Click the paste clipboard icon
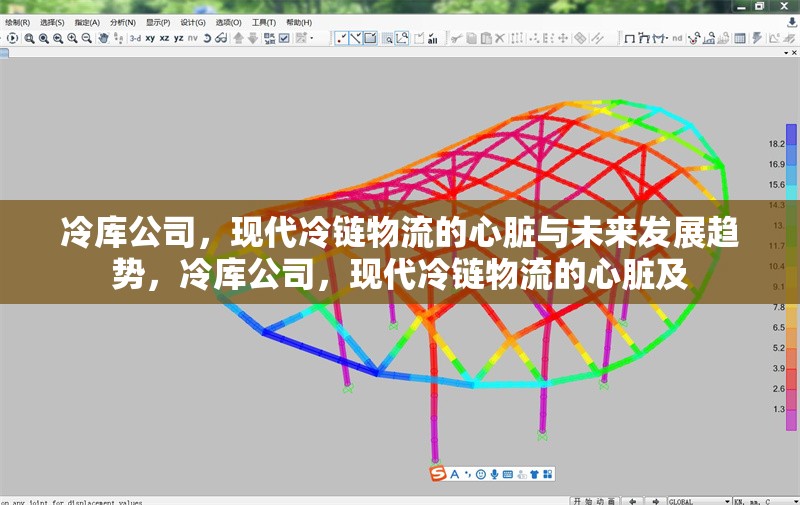800x505 pixels. (486, 38)
